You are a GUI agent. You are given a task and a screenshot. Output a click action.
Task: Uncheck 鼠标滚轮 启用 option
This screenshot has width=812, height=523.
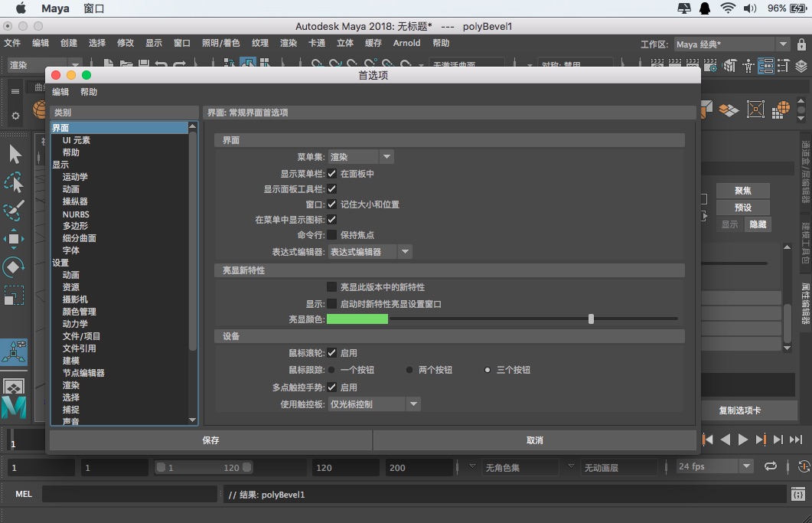click(x=332, y=353)
